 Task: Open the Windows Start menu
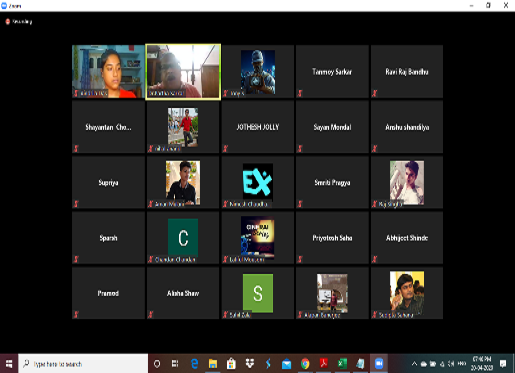pos(9,364)
